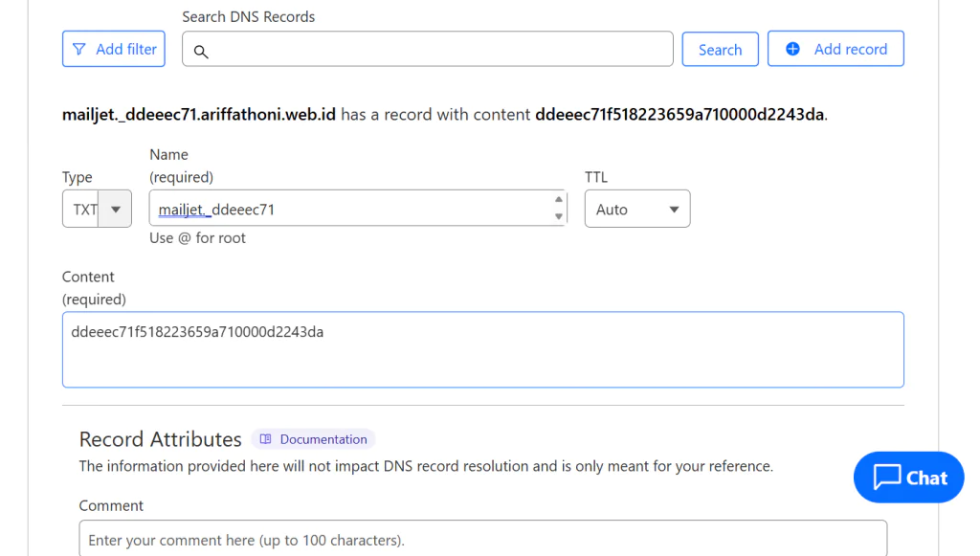Click the 'Use @ for root' hint
980x556 pixels.
(x=197, y=238)
